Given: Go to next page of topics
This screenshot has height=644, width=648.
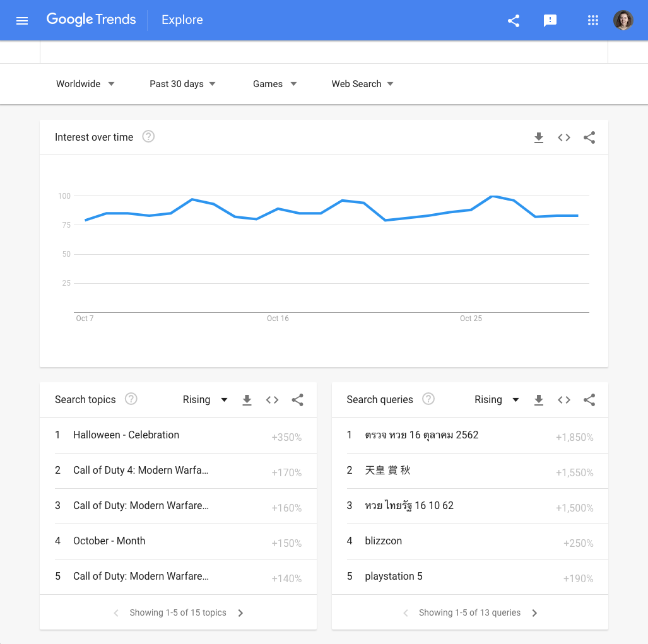Looking at the screenshot, I should click(x=240, y=613).
